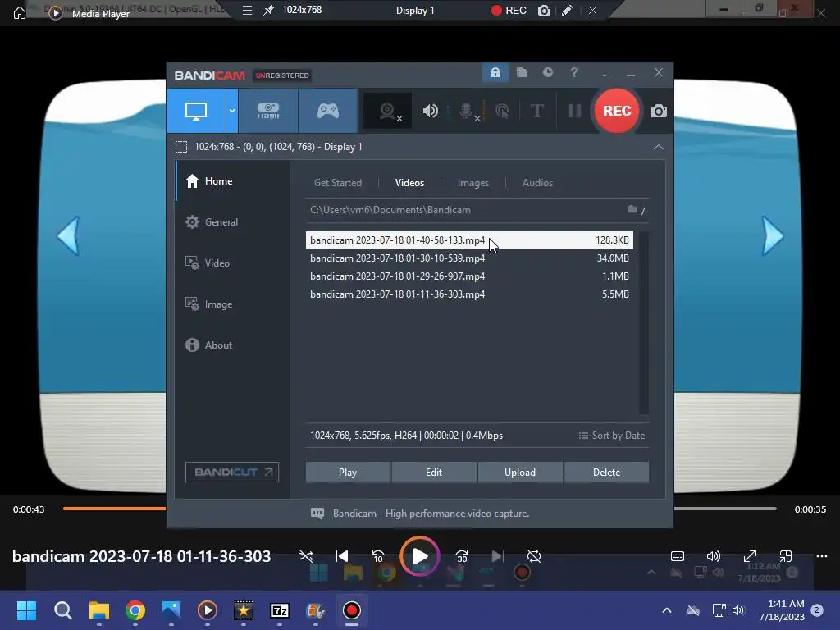Image resolution: width=840 pixels, height=630 pixels.
Task: Click the pin icon in top overlay bar
Action: pyautogui.click(x=268, y=10)
